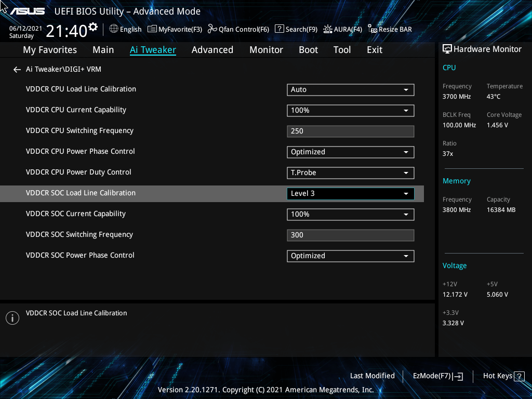532x399 pixels.
Task: Click Resize BAR label
Action: pos(395,30)
